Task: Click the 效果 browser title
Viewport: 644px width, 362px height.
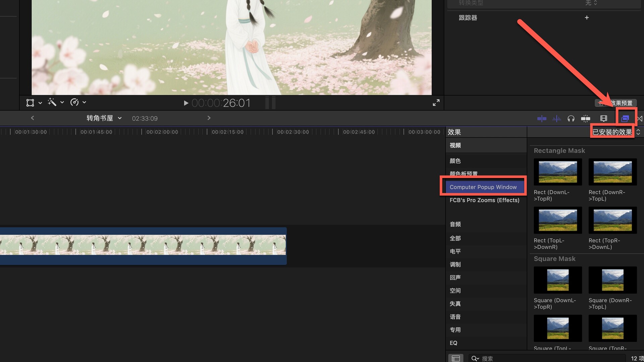Action: 454,132
